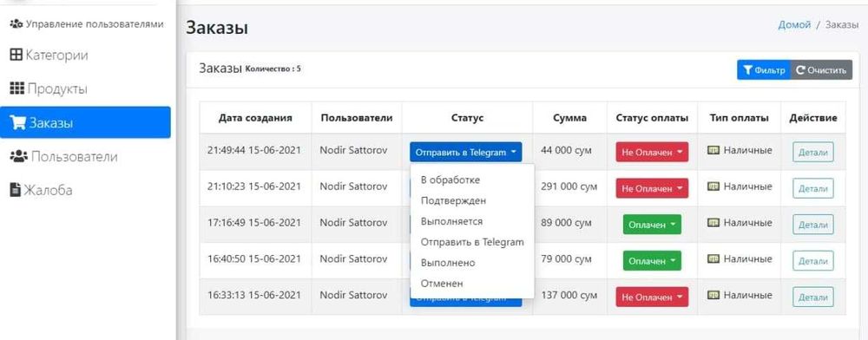Click Детали button for the 21:49:44 order
The image size is (868, 340).
tap(812, 153)
